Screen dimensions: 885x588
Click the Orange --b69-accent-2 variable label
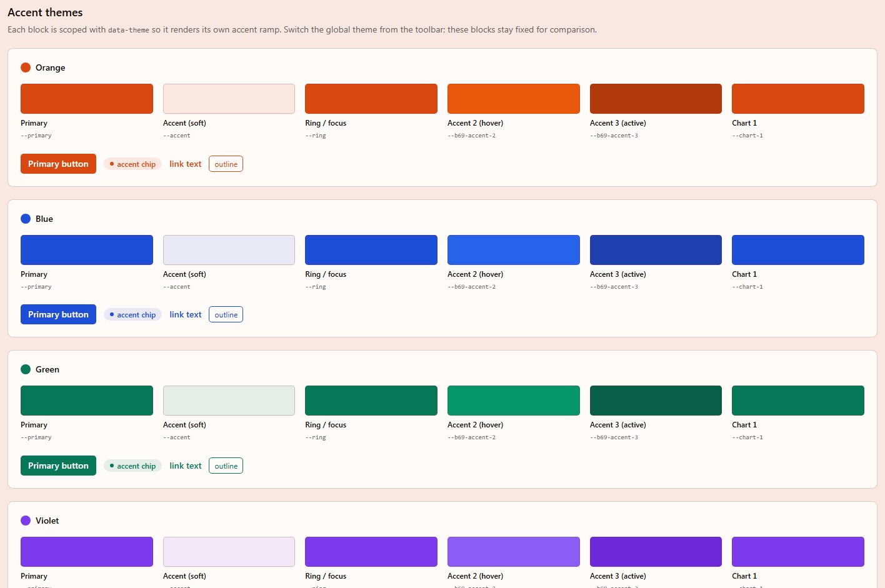(x=472, y=136)
